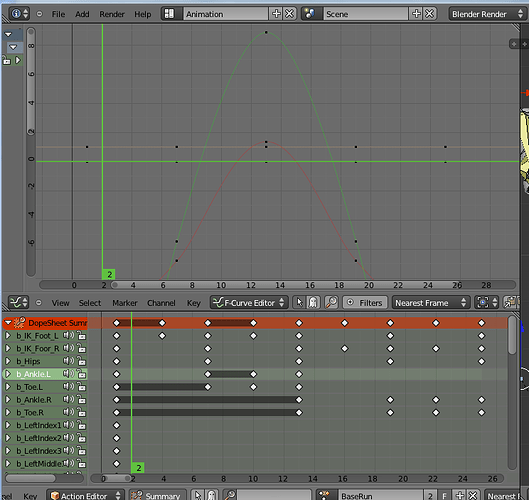
Task: Select the top keyframe of the green curve
Action: pos(266,32)
